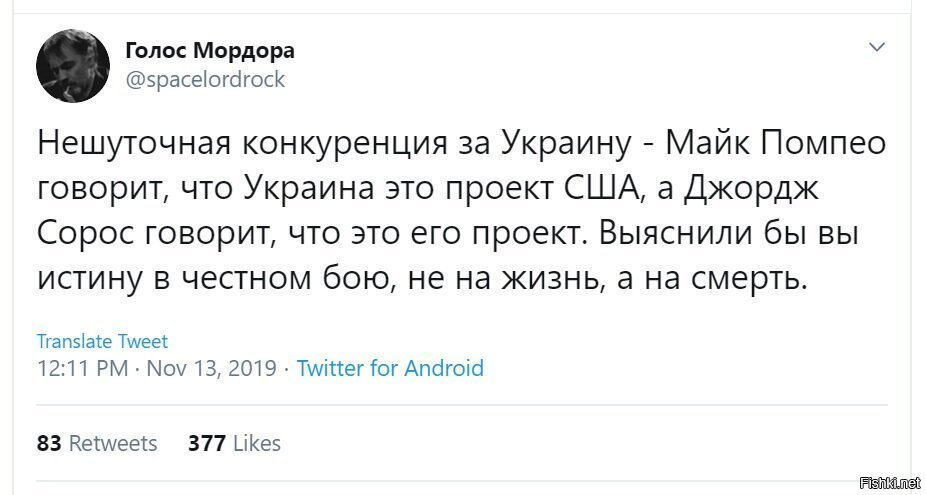Click the Fishki.net watermark
926x495 pixels.
pos(891,481)
